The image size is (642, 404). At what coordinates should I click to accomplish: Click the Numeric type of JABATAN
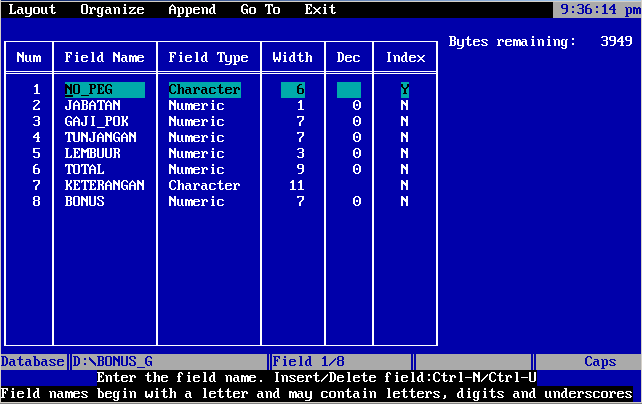click(197, 106)
